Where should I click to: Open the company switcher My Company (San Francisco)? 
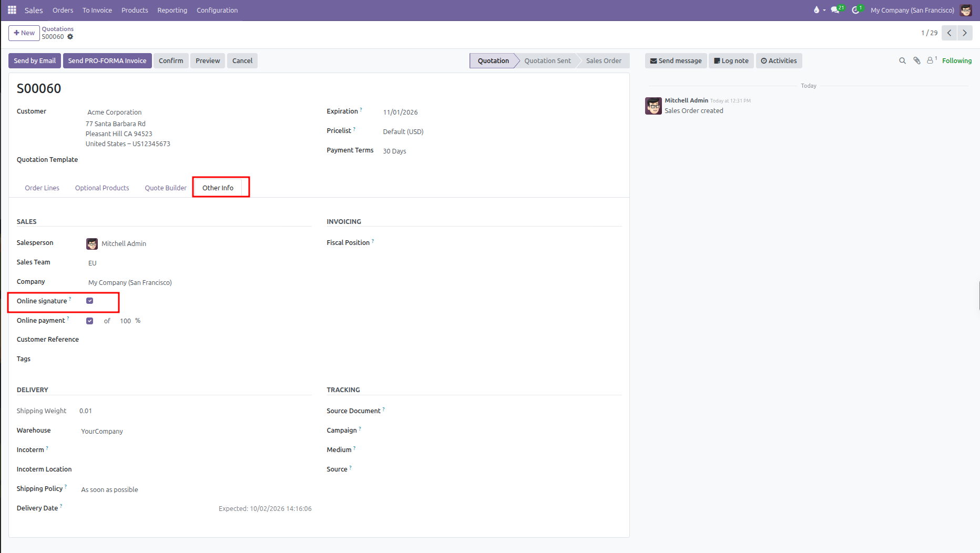912,10
